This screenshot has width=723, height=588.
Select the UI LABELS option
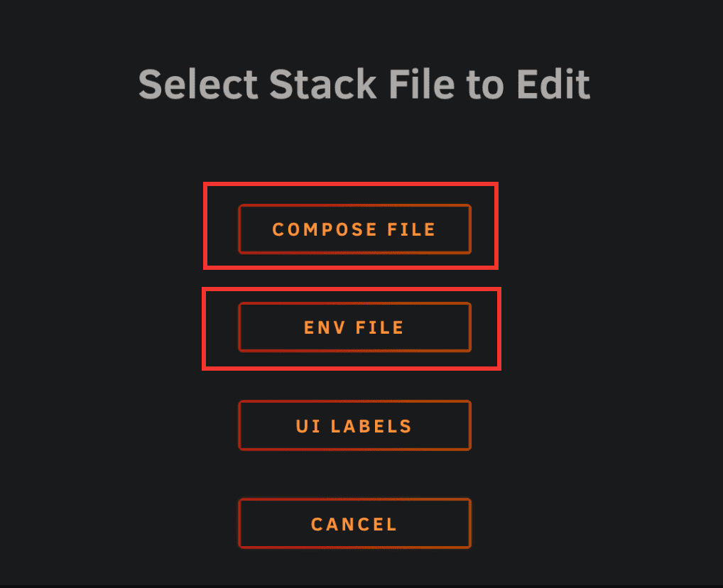coord(354,426)
